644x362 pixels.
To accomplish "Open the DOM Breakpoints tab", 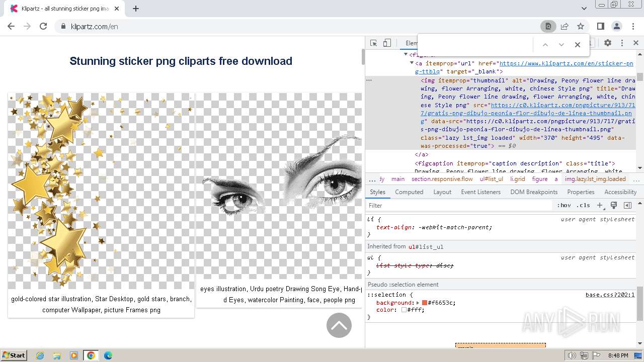I will (x=534, y=192).
